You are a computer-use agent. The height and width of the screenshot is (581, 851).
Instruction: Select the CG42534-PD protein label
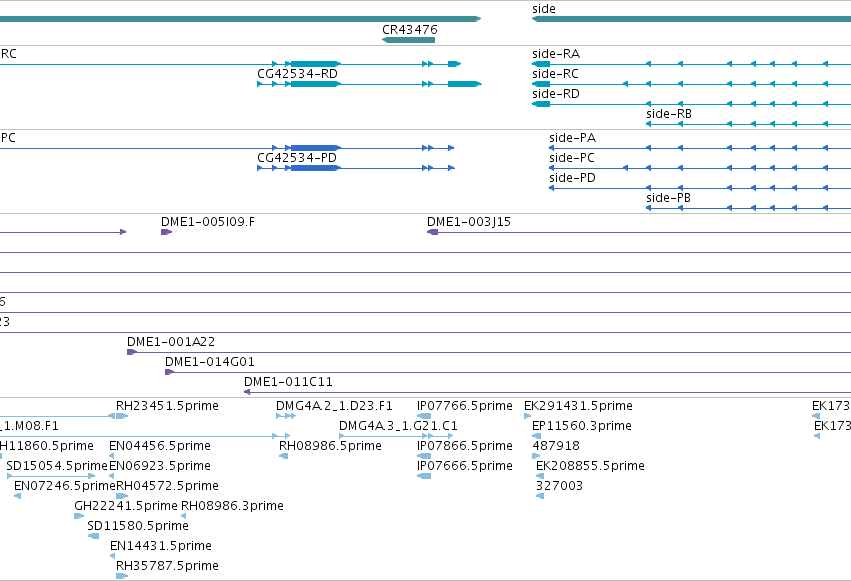tap(297, 158)
